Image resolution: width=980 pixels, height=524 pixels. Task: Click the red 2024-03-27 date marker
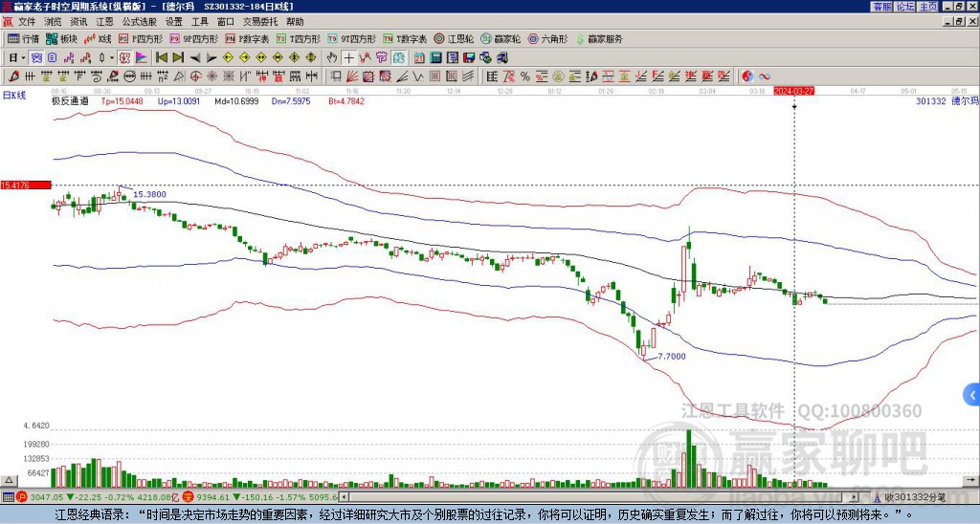793,91
